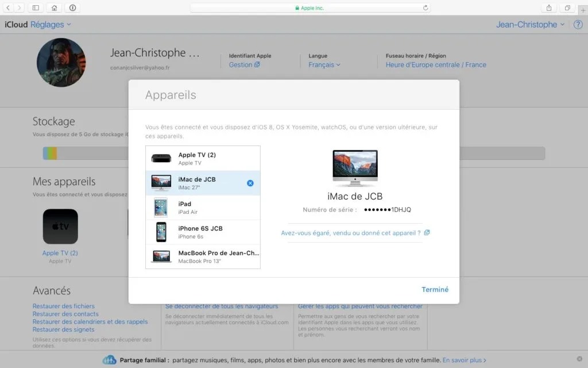Screen dimensions: 588x368
Task: Click the Jean-Christophe profile name heading
Action: (x=154, y=52)
